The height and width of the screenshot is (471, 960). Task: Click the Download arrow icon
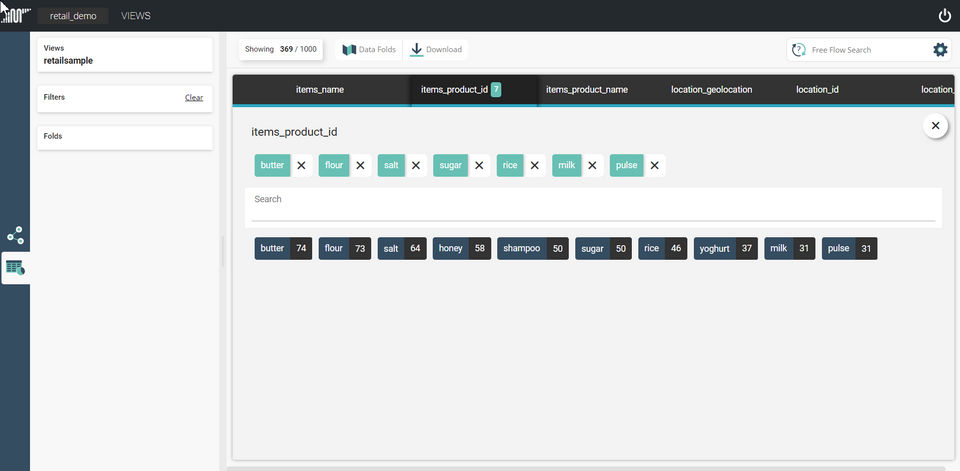[416, 50]
